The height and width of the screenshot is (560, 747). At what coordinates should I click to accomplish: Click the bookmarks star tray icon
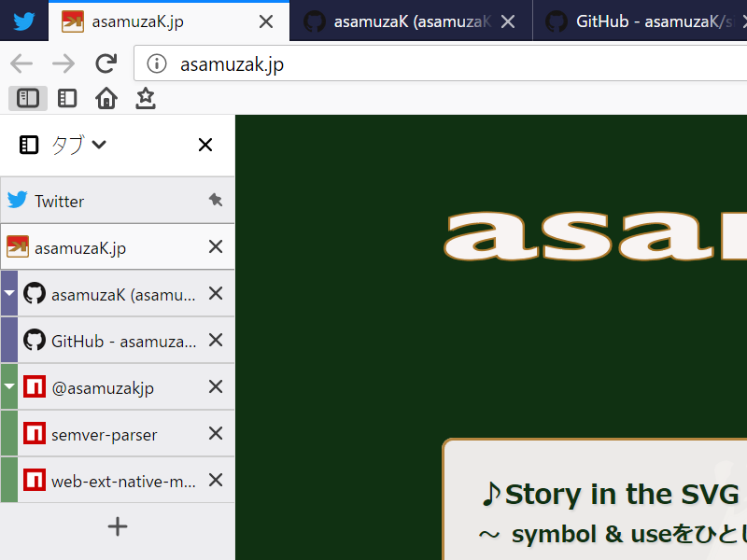click(145, 98)
